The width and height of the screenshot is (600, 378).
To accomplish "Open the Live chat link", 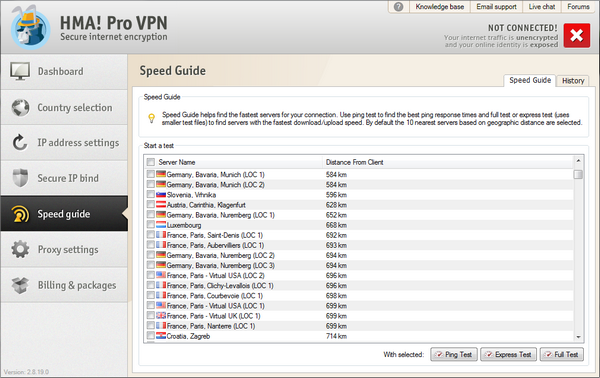I will [x=541, y=7].
